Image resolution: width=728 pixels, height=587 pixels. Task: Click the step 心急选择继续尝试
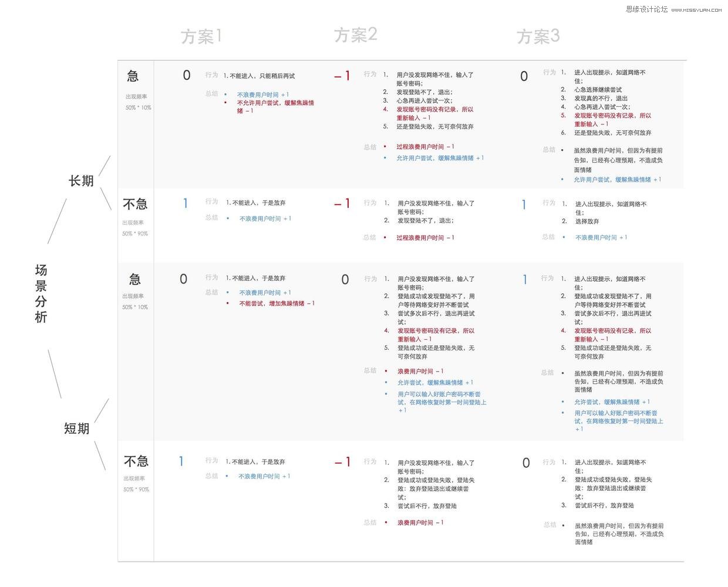[x=598, y=90]
